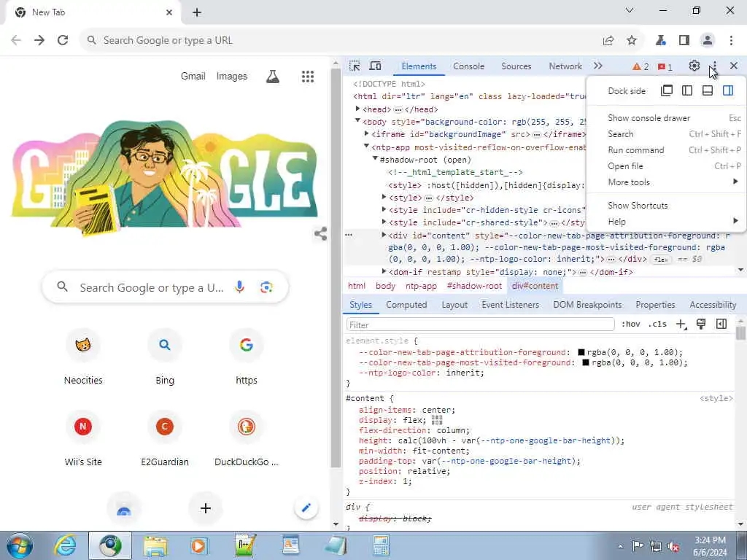Expand the head element node

tap(357, 109)
